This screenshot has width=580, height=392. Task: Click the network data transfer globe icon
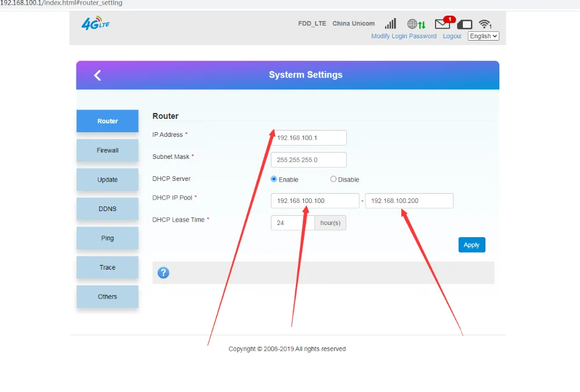(416, 24)
